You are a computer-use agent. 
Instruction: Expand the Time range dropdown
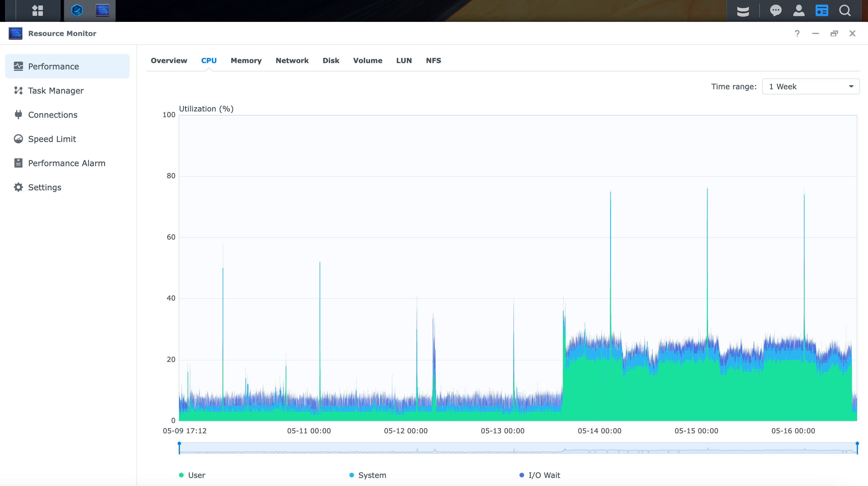pos(810,87)
